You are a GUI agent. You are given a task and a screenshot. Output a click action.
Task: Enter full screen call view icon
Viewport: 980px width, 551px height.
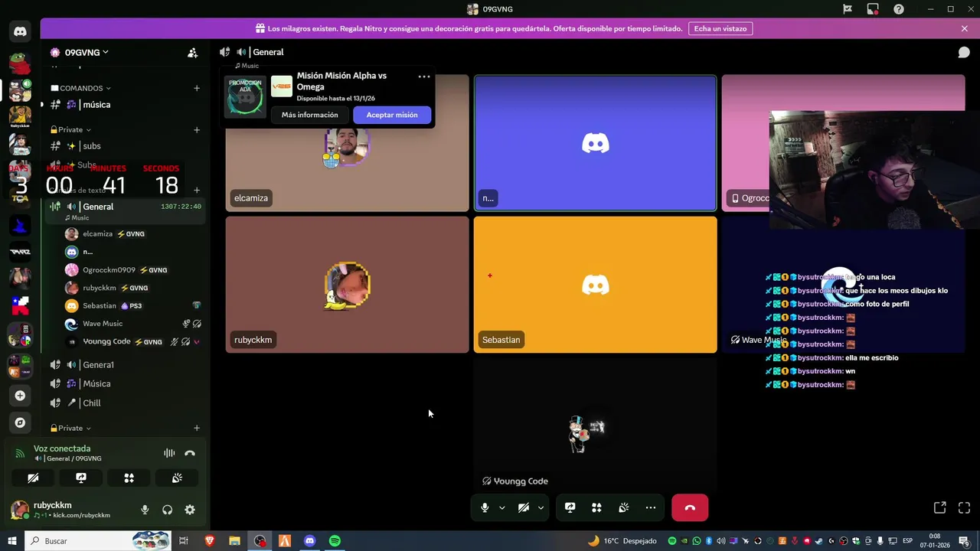(x=964, y=507)
